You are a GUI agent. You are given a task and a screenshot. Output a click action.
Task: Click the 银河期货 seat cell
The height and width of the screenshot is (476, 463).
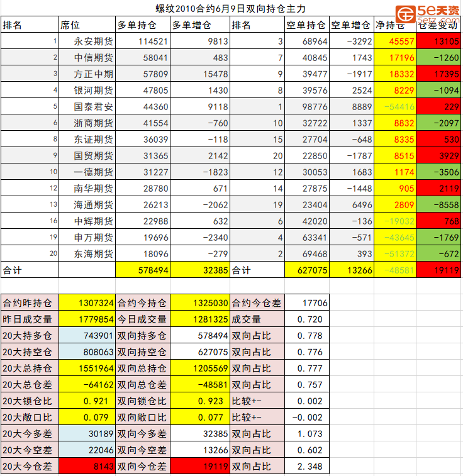pyautogui.click(x=87, y=90)
